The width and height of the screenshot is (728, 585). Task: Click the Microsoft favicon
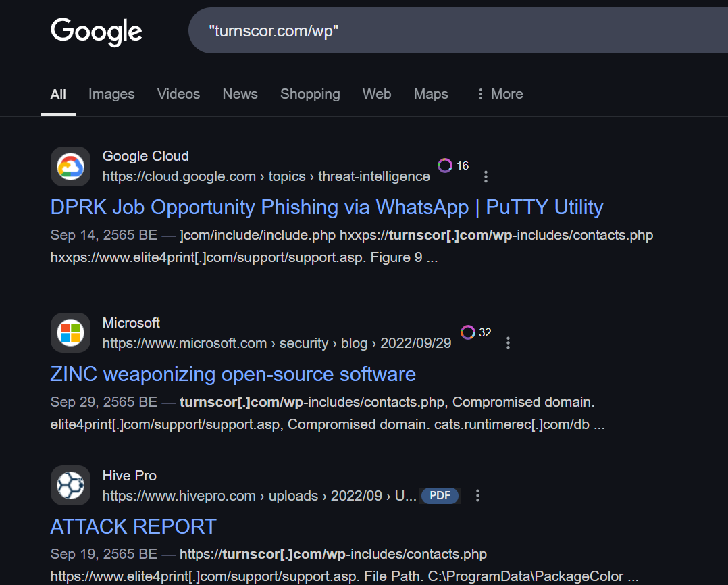pos(70,333)
